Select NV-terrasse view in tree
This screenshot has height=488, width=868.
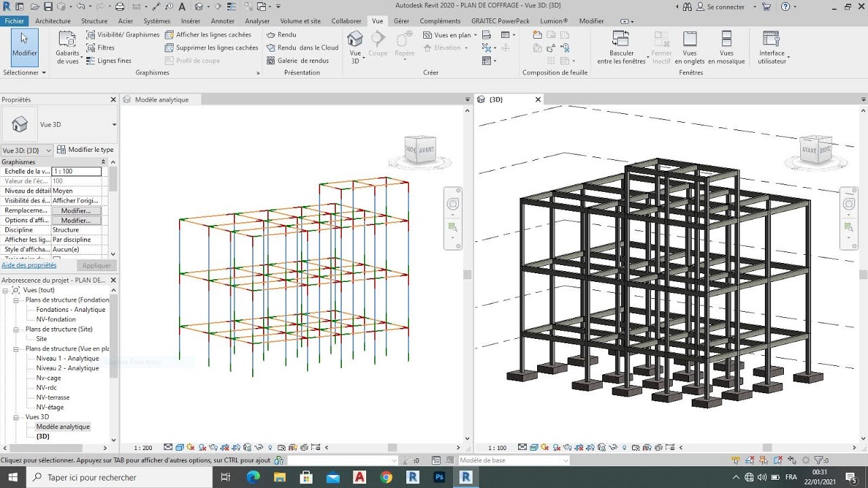[x=53, y=397]
